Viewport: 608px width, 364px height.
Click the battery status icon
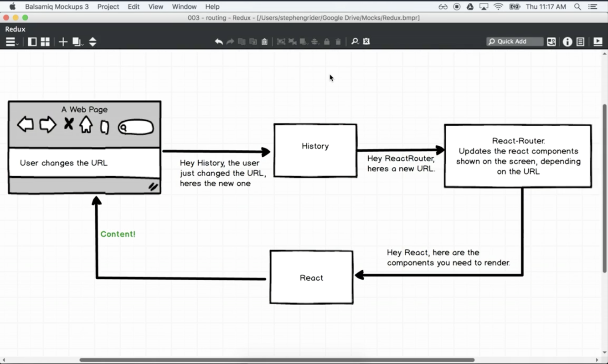coord(515,6)
